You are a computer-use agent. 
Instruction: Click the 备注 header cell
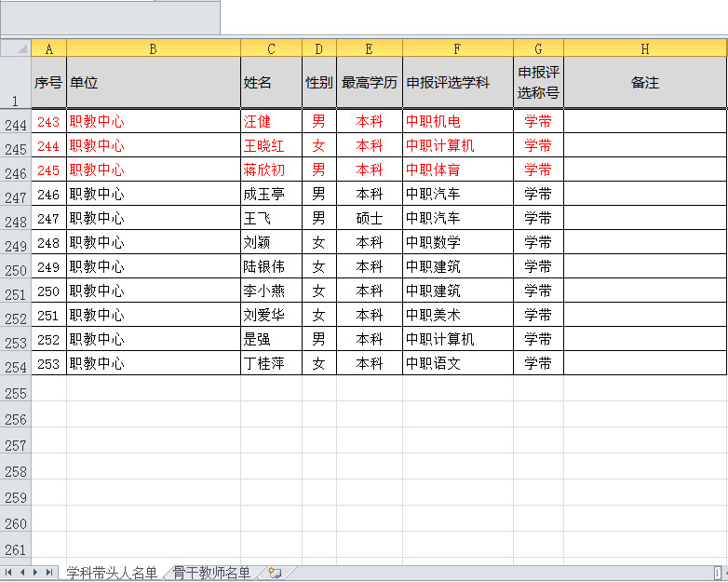tap(644, 83)
